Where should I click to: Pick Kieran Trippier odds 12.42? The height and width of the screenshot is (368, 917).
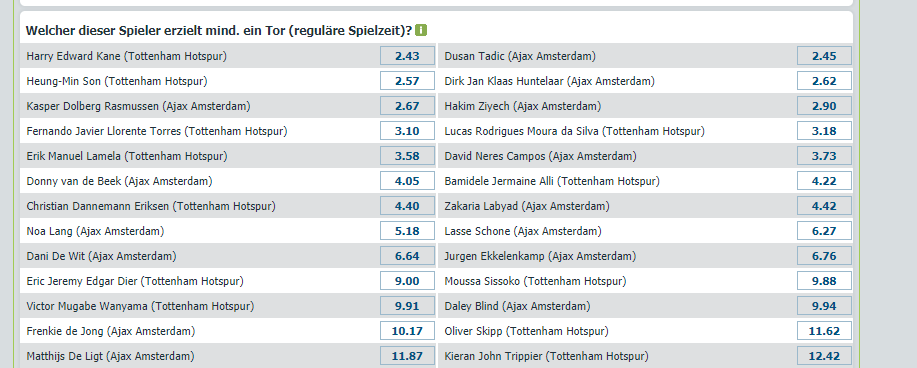click(x=824, y=356)
